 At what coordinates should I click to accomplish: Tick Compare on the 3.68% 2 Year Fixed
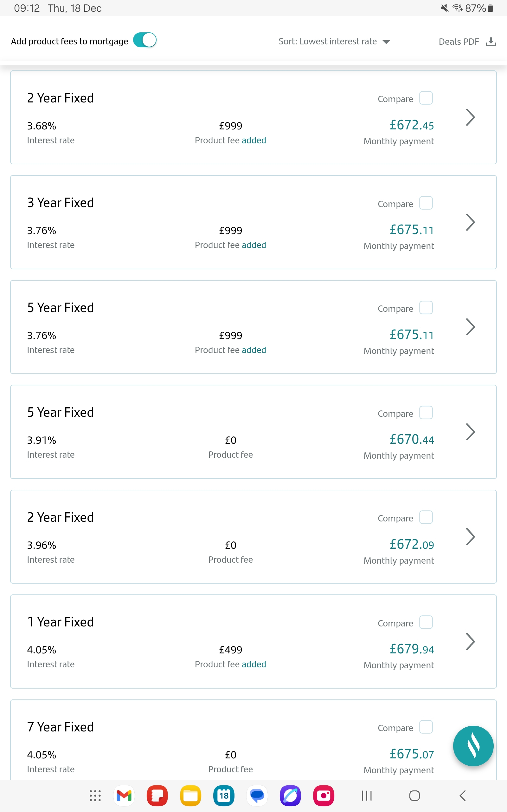426,98
